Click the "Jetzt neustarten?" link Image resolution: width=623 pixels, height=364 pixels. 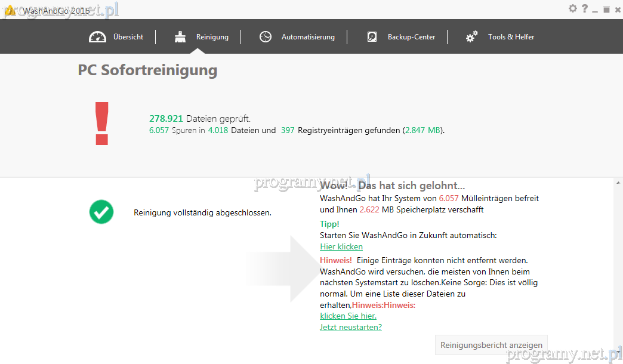tap(351, 327)
